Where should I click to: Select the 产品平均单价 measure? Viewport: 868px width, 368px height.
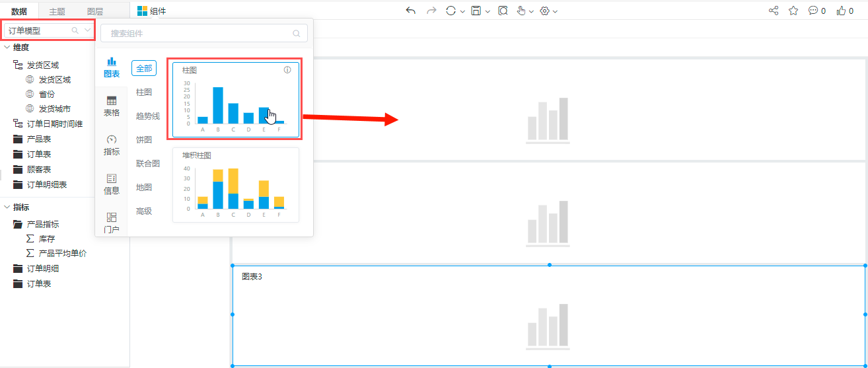click(x=63, y=253)
